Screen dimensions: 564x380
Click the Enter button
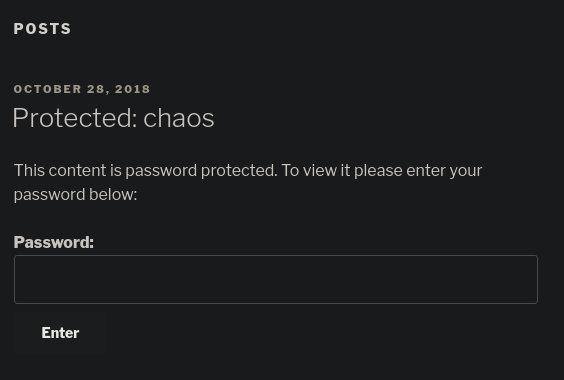tap(60, 333)
